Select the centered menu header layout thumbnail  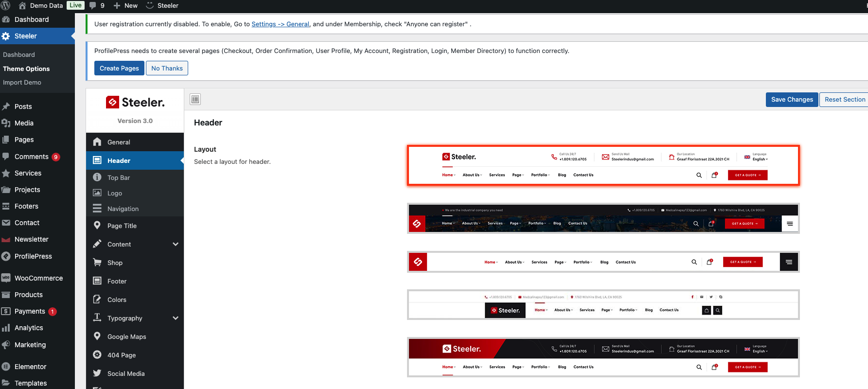[x=603, y=262]
